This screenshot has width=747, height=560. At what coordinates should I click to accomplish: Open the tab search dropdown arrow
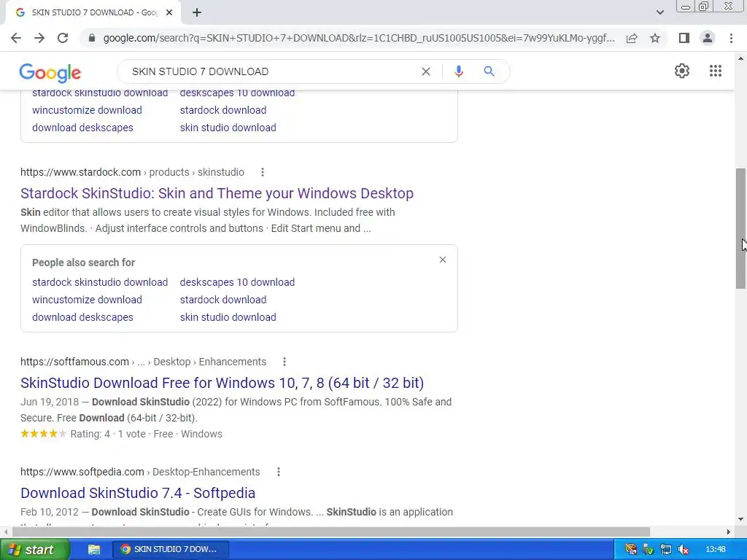click(x=659, y=12)
